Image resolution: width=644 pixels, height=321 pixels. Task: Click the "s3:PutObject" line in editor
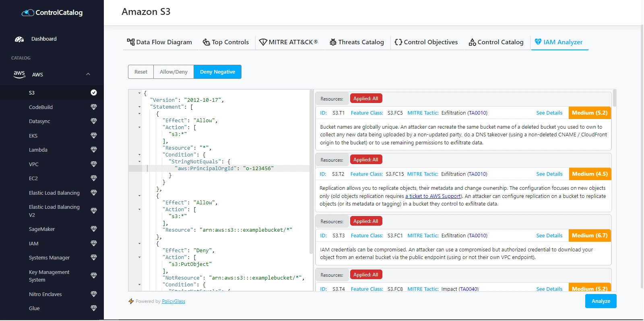coord(190,264)
